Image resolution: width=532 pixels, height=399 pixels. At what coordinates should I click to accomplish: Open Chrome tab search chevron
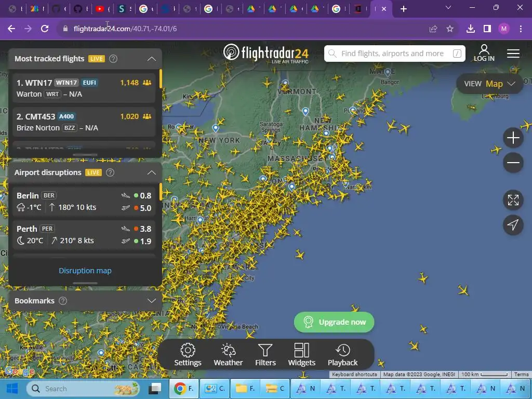(448, 7)
